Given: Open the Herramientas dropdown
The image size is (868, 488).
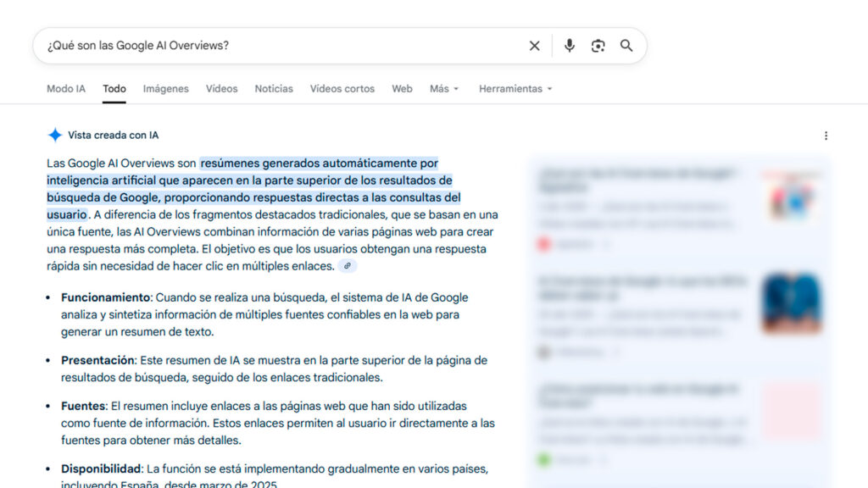Looking at the screenshot, I should click(x=515, y=89).
